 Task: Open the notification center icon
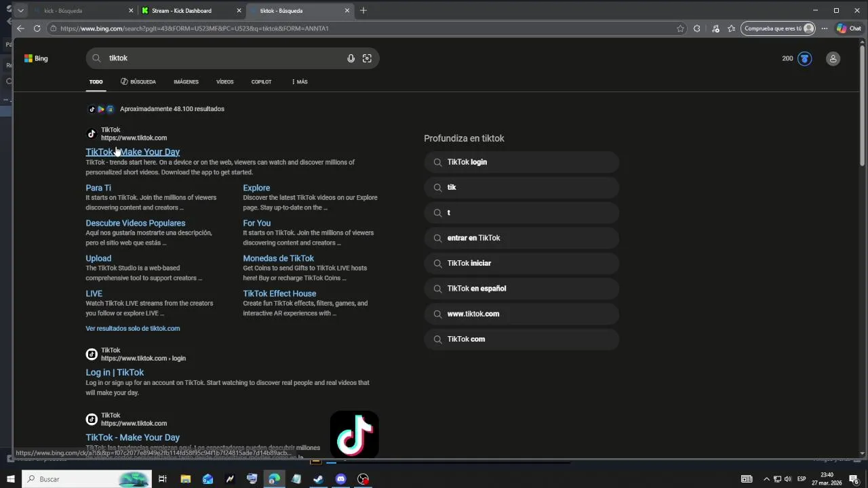[x=854, y=479]
